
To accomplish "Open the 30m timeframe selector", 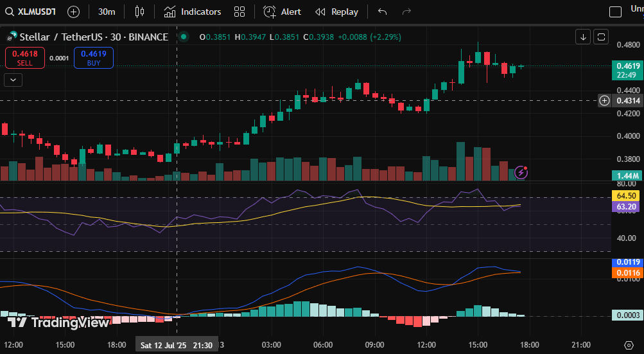I will click(x=107, y=12).
